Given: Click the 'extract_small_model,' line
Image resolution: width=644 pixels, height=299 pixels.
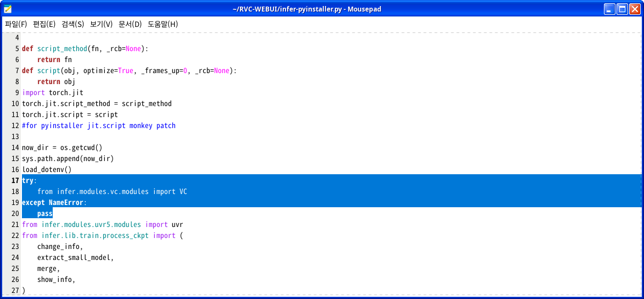Looking at the screenshot, I should click(x=76, y=258).
